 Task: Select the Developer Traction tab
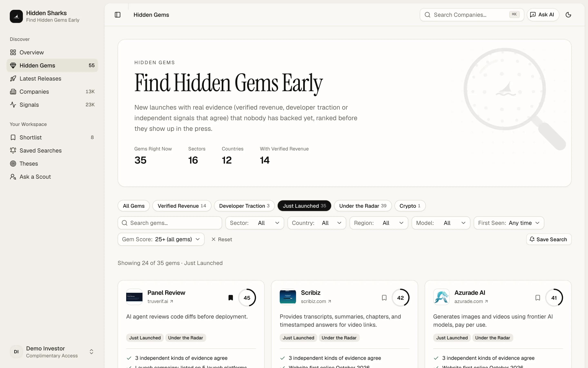244,206
